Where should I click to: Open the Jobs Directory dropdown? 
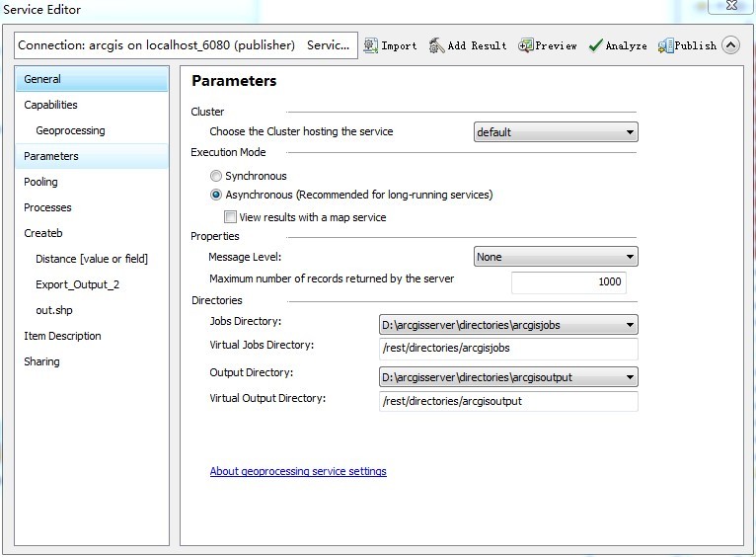click(x=508, y=325)
